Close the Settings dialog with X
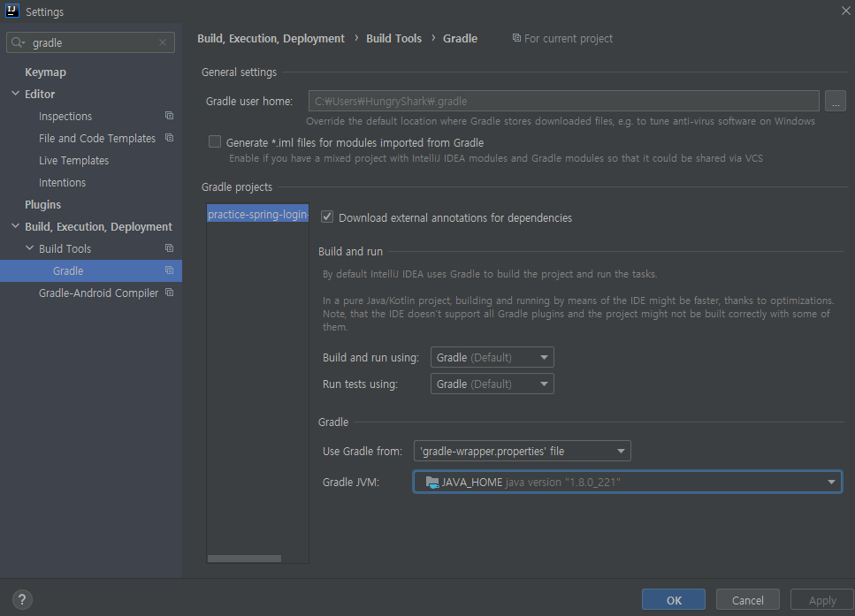 [846, 11]
